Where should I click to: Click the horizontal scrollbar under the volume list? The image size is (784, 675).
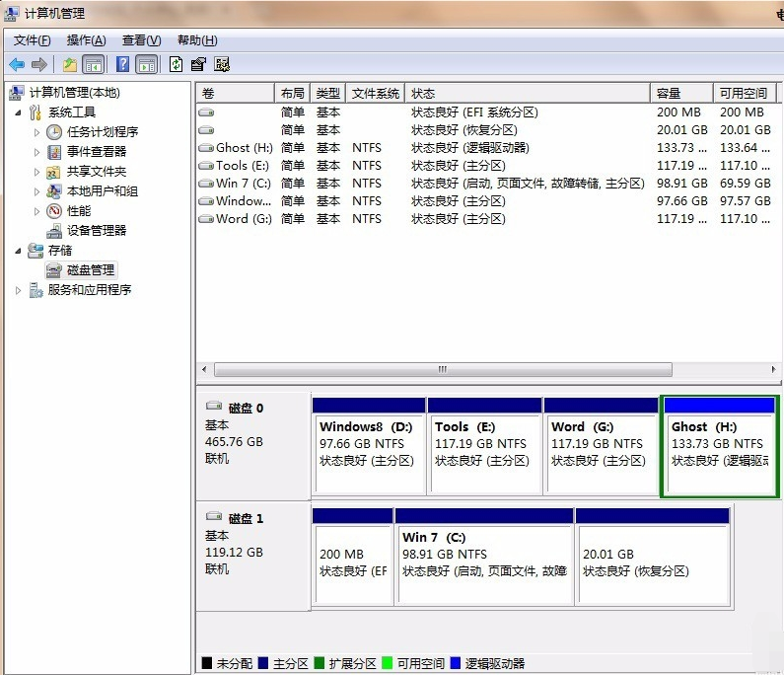[x=443, y=369]
